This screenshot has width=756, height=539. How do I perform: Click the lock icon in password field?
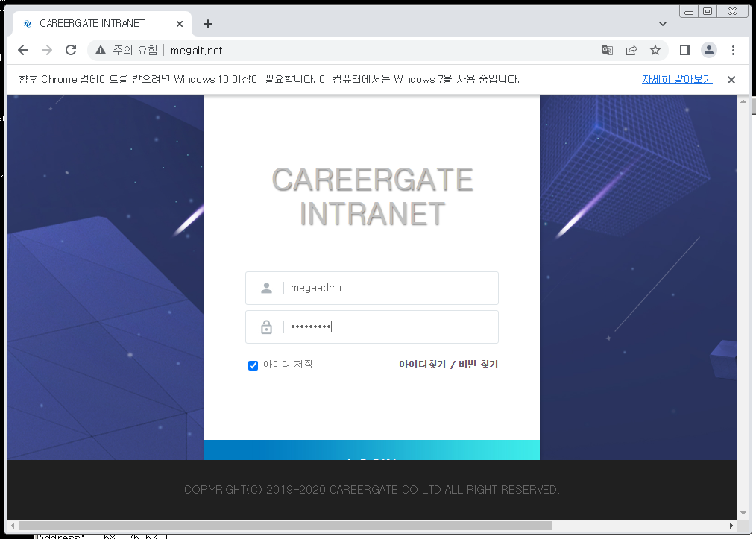[266, 327]
